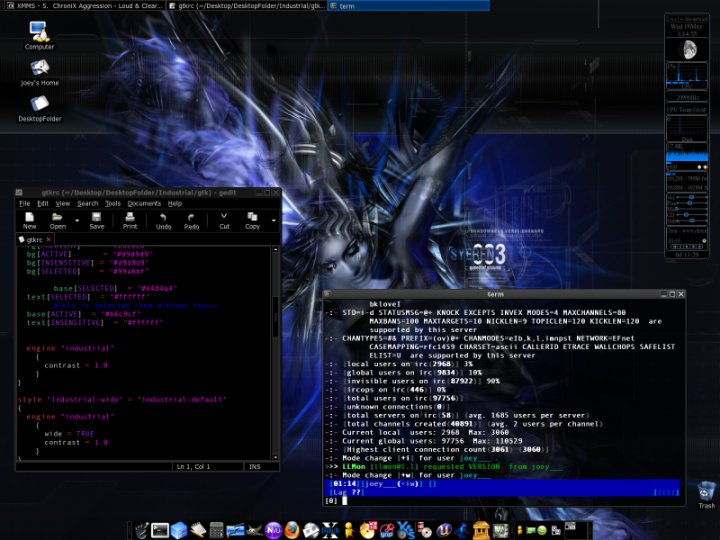
Task: Close the gtkrc tab with red x
Action: coord(48,240)
